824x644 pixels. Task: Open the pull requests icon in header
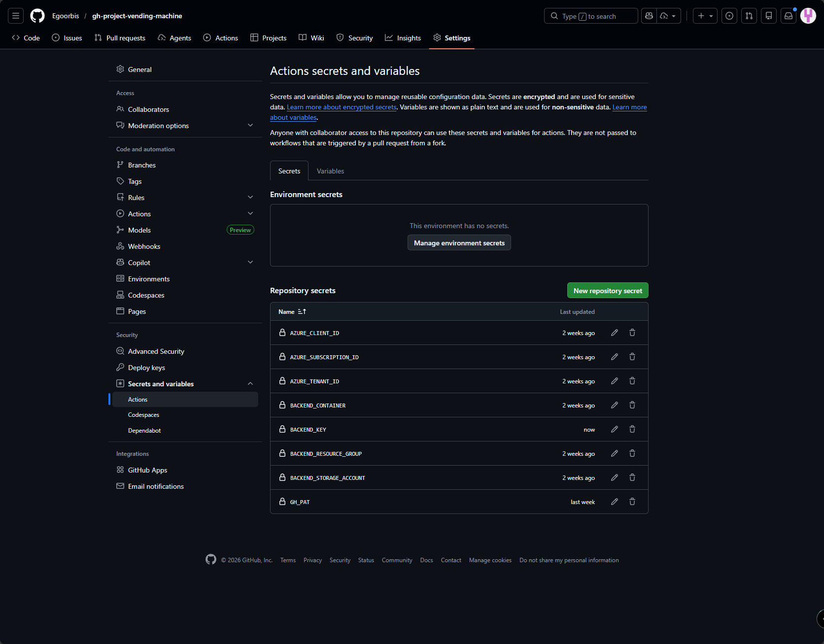point(749,16)
